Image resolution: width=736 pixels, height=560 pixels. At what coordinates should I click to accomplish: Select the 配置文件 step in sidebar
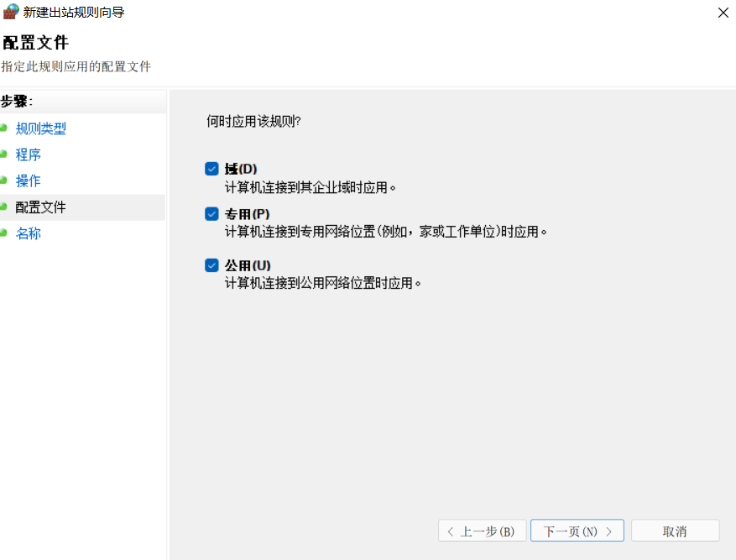tap(41, 207)
